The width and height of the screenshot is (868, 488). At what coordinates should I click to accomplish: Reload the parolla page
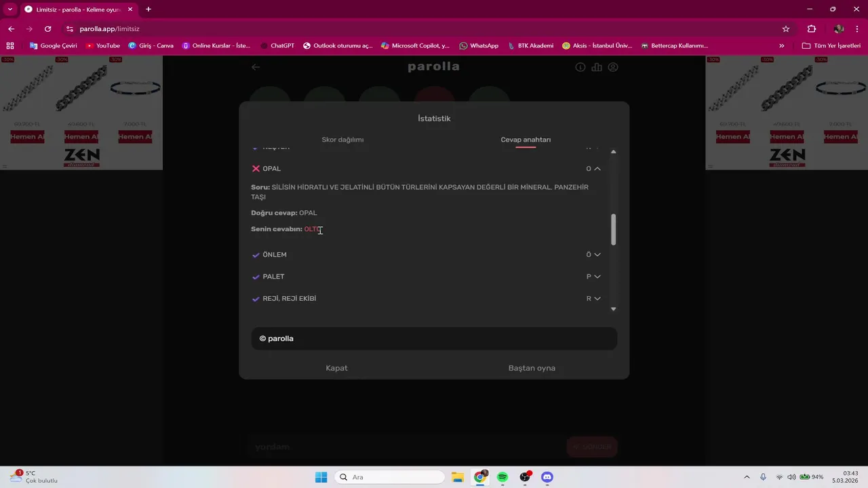point(47,29)
